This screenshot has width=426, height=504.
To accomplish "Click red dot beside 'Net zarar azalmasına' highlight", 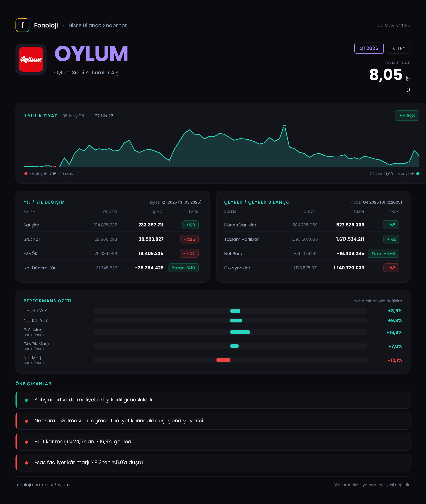I will tap(26, 421).
